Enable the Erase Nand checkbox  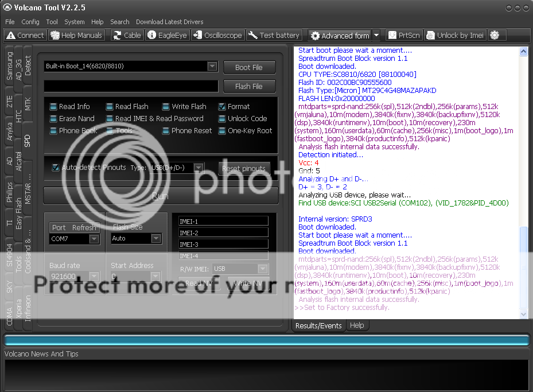pyautogui.click(x=53, y=119)
